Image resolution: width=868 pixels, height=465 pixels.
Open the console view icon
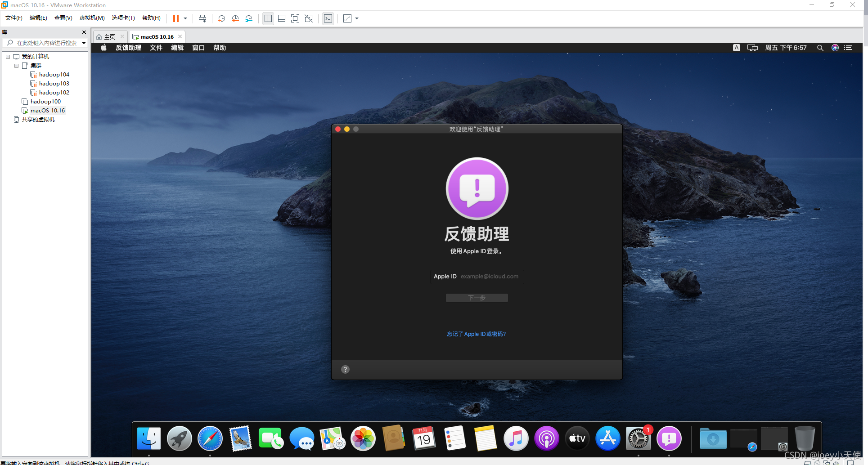click(x=328, y=18)
